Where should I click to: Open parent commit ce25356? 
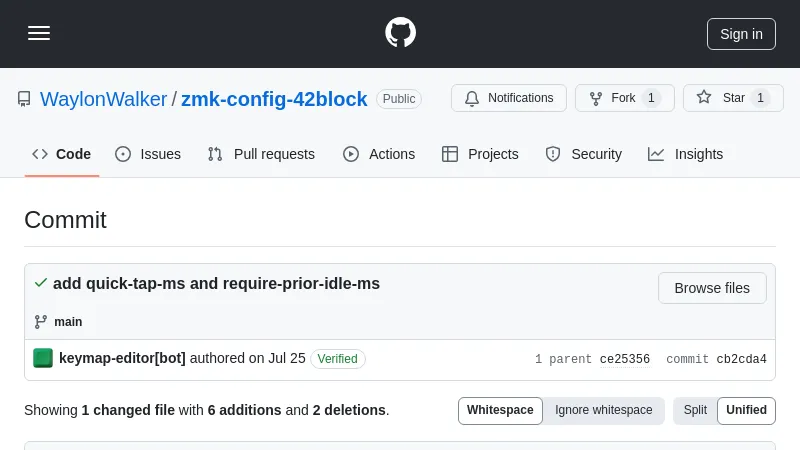tap(625, 359)
